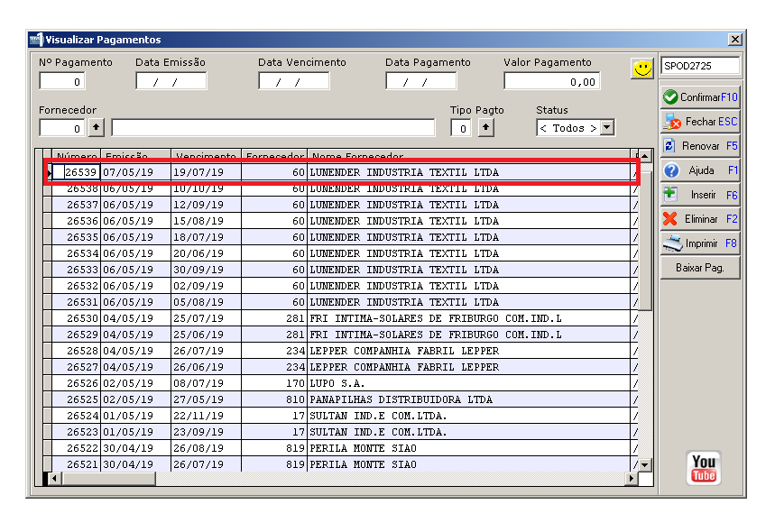Focus the Data Pagamento date field
Screen dimensions: 775x532
[x=421, y=81]
